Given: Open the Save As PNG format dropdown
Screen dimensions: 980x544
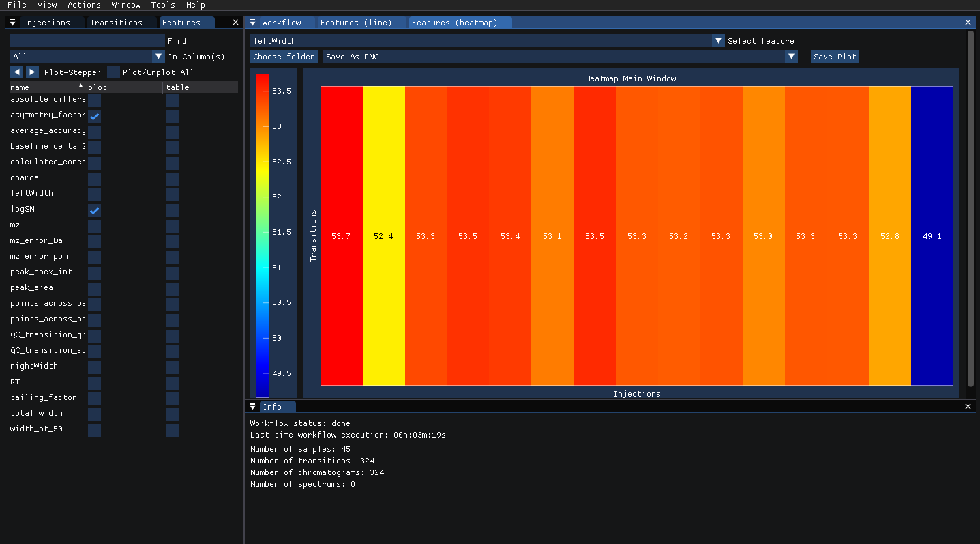Looking at the screenshot, I should coord(560,57).
